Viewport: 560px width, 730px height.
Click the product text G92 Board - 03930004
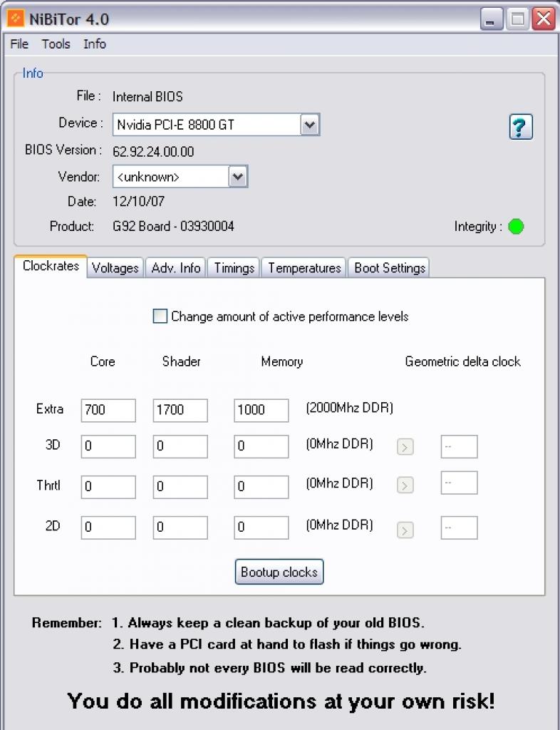point(174,227)
